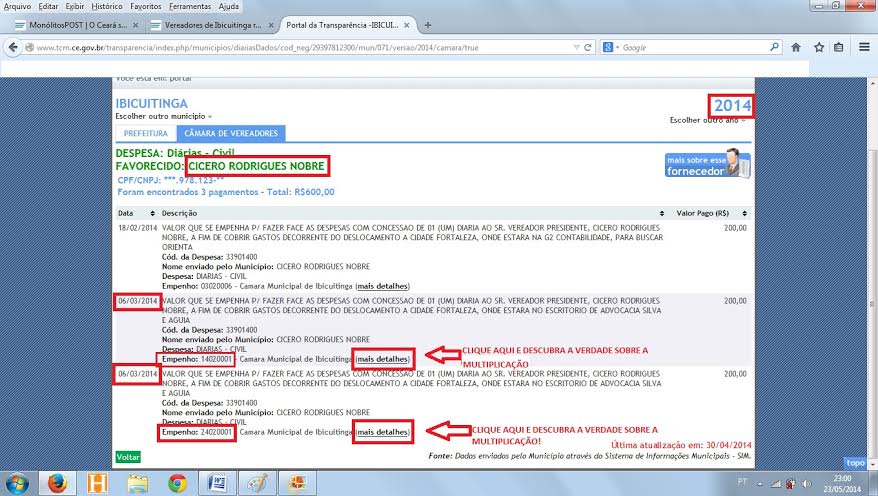Open the Windows Start menu

click(x=18, y=482)
